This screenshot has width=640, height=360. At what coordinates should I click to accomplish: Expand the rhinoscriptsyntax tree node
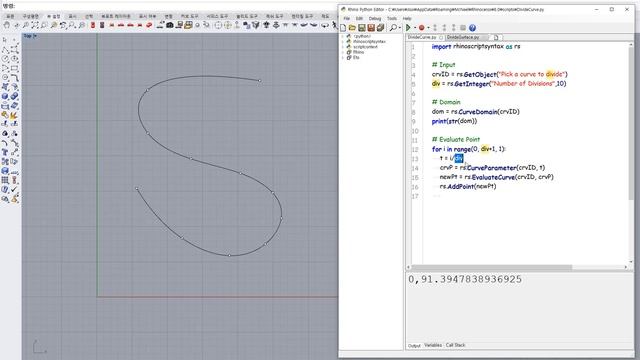pos(342,42)
